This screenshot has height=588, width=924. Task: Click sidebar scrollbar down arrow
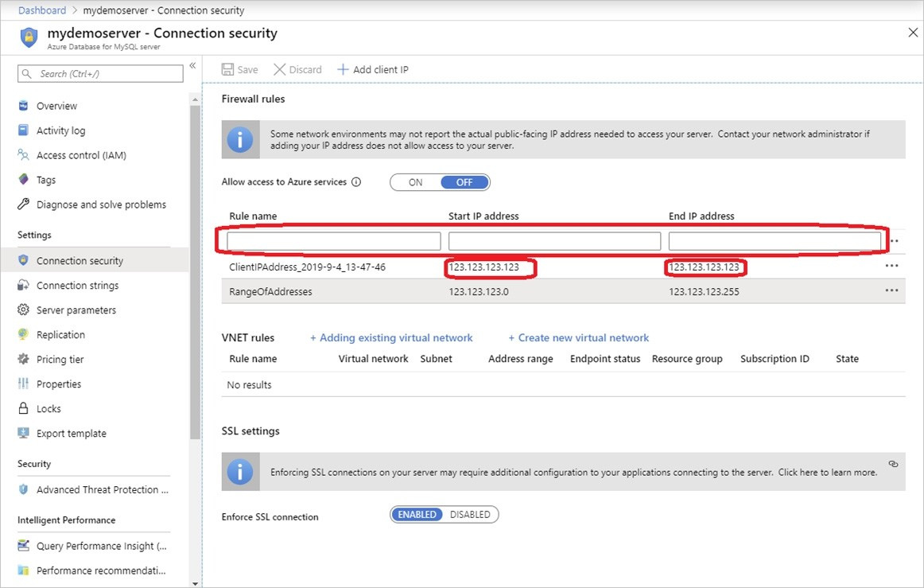tap(195, 583)
